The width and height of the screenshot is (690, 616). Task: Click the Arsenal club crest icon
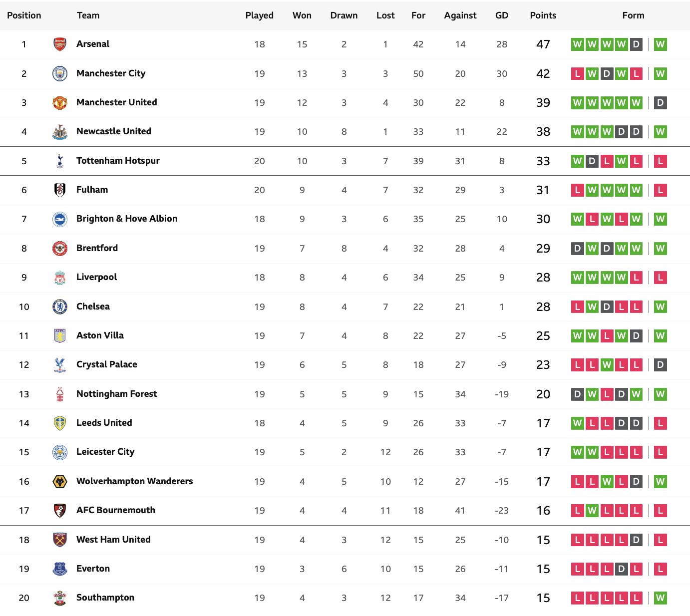click(x=60, y=44)
